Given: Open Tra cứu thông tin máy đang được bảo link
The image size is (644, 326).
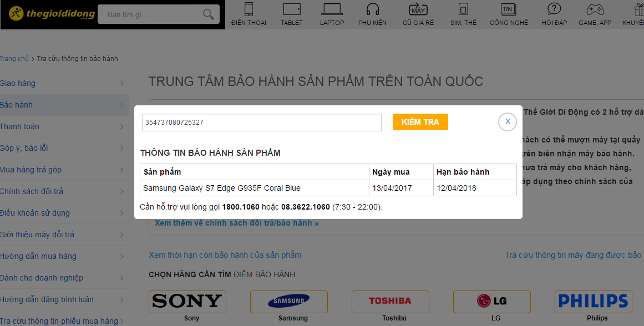Looking at the screenshot, I should (574, 255).
